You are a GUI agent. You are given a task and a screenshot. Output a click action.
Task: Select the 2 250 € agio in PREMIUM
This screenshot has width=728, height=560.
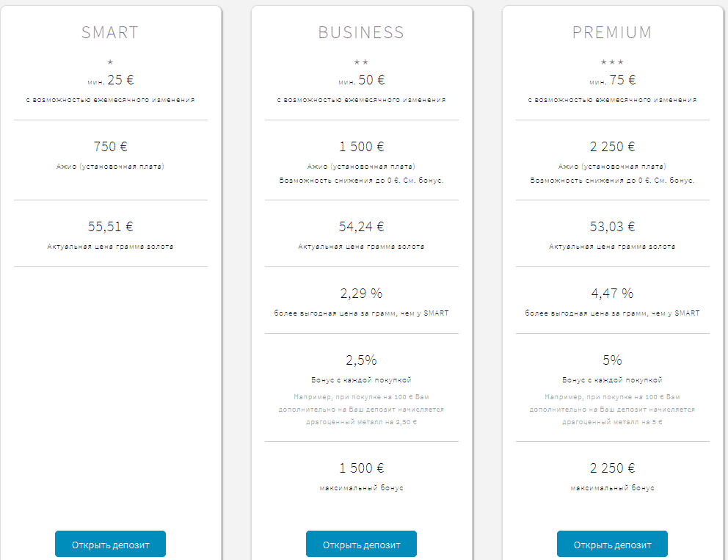(x=612, y=147)
